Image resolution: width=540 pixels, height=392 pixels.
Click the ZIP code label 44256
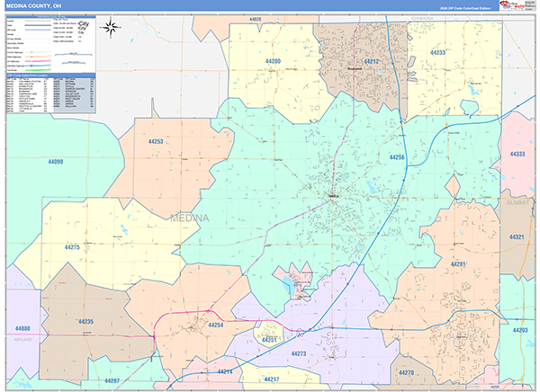[397, 157]
